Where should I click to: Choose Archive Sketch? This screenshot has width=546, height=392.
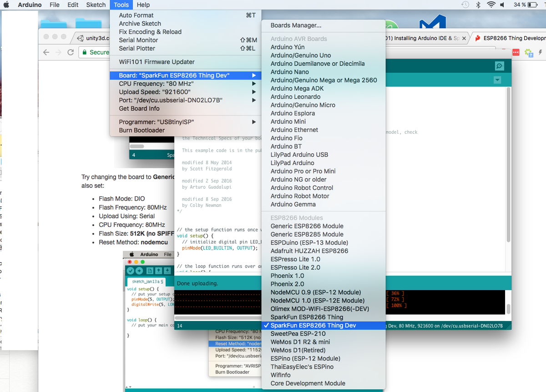[186, 24]
